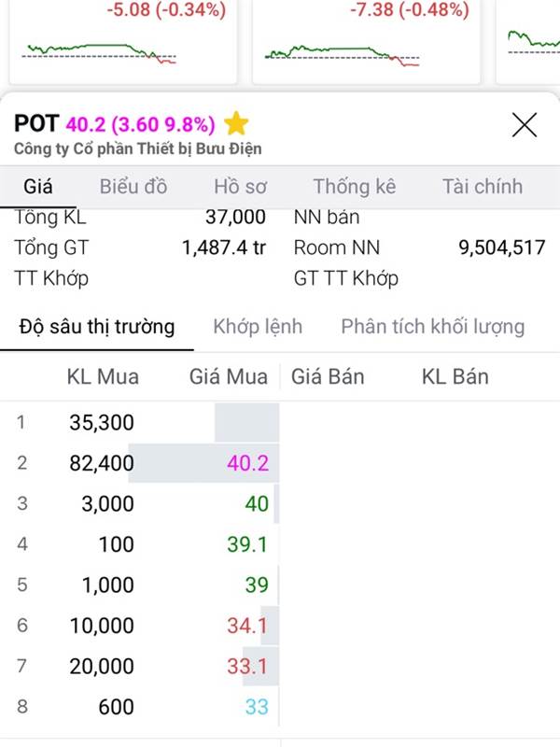This screenshot has width=560, height=747.
Task: Click the bid price 33 in row 8
Action: 257,707
